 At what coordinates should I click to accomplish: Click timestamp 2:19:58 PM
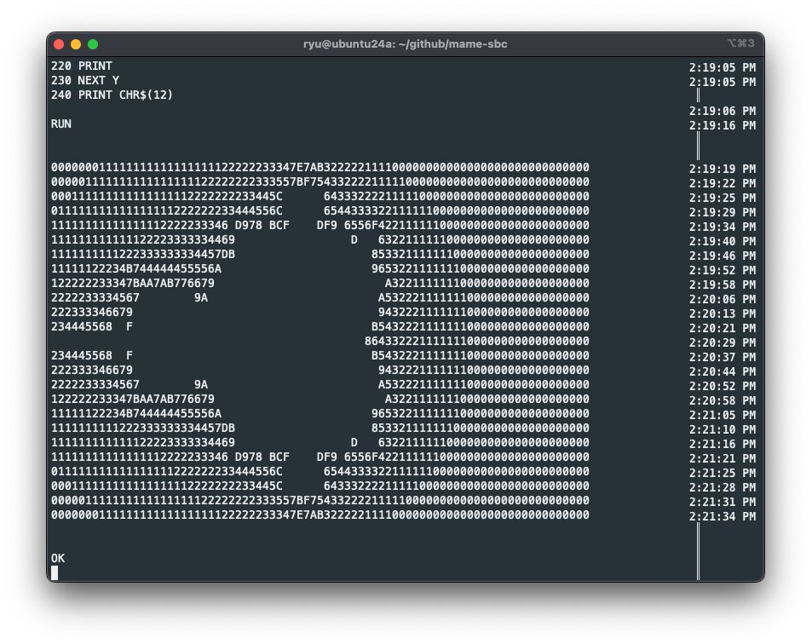tap(723, 285)
